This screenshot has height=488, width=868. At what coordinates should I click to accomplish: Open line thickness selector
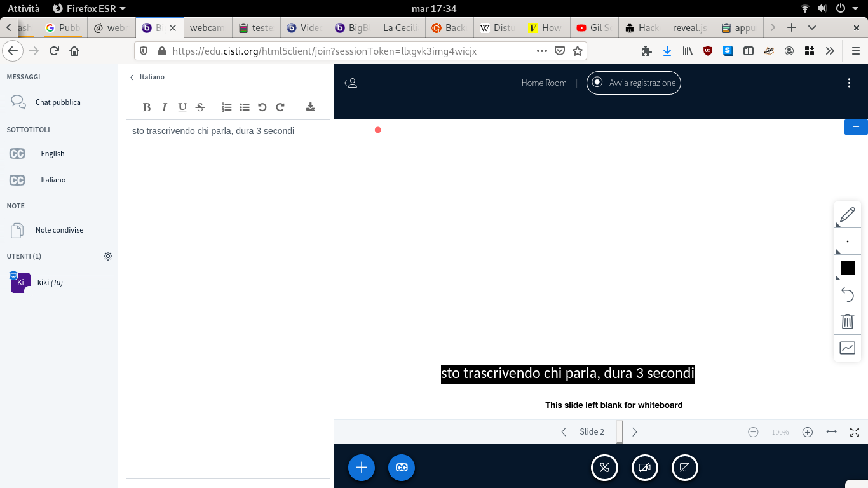pyautogui.click(x=848, y=241)
